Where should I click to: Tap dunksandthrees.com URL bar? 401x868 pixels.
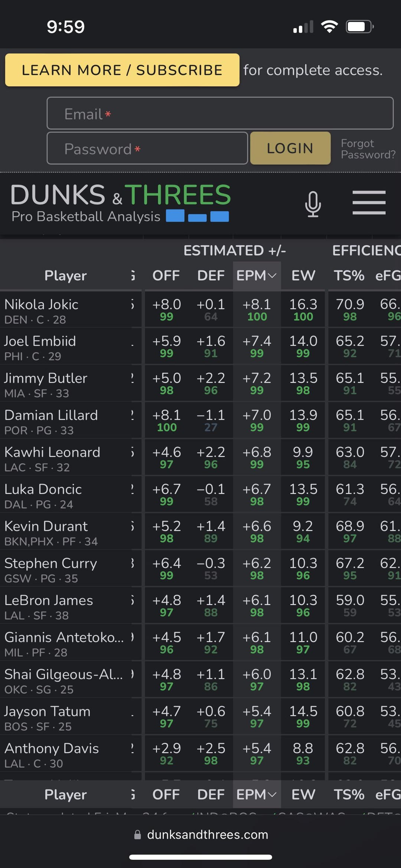click(x=207, y=835)
